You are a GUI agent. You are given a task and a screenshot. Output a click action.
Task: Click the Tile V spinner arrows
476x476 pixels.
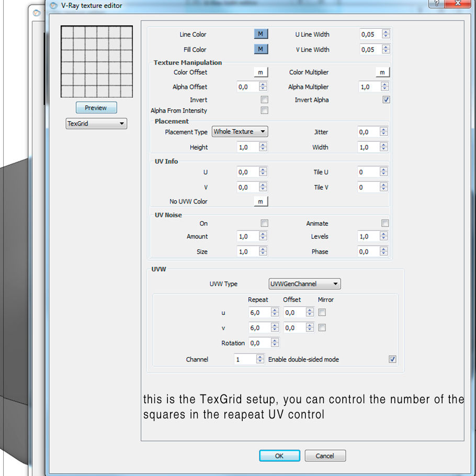384,187
